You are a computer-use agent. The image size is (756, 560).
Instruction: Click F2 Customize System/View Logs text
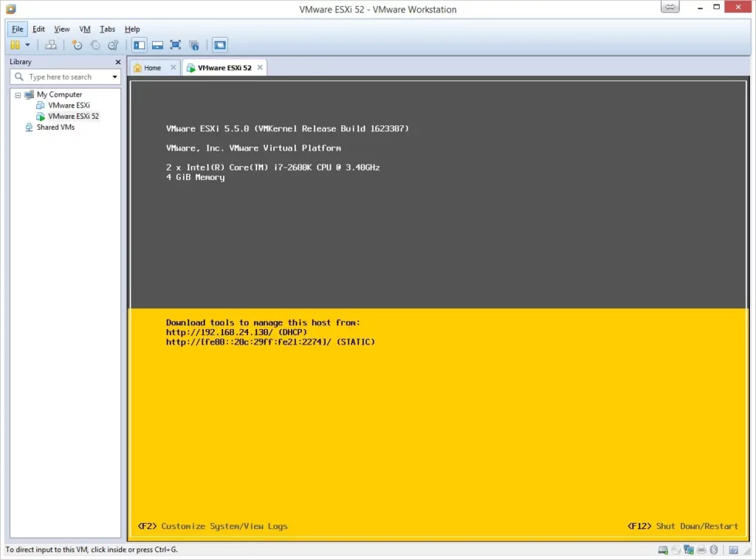point(213,526)
